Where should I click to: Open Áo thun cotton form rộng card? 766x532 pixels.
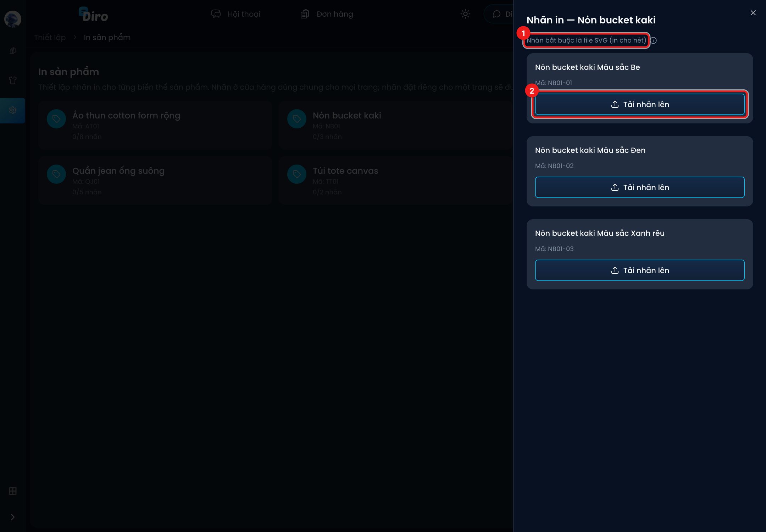[155, 125]
